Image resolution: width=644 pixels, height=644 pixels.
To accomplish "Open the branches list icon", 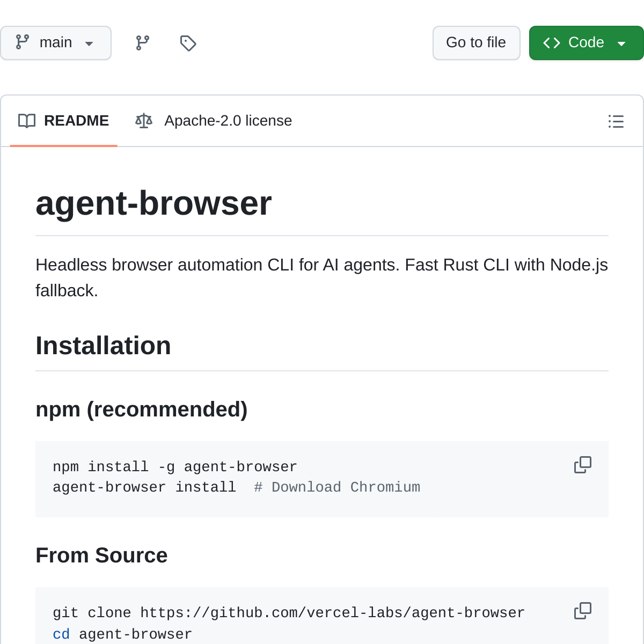I will pos(142,43).
